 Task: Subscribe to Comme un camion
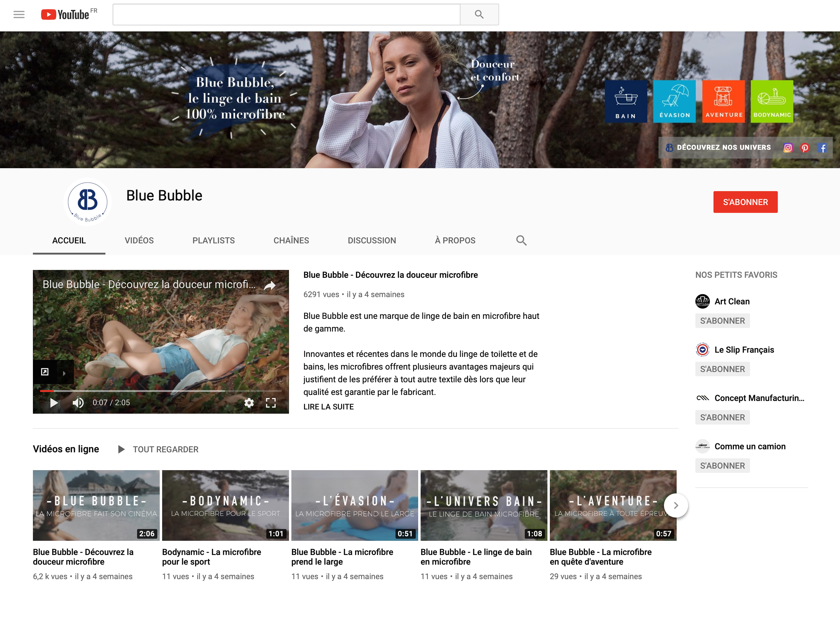[x=722, y=466]
